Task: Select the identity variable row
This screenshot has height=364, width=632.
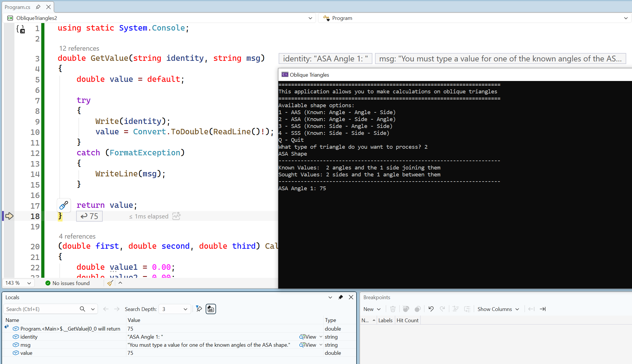Action: pos(179,337)
